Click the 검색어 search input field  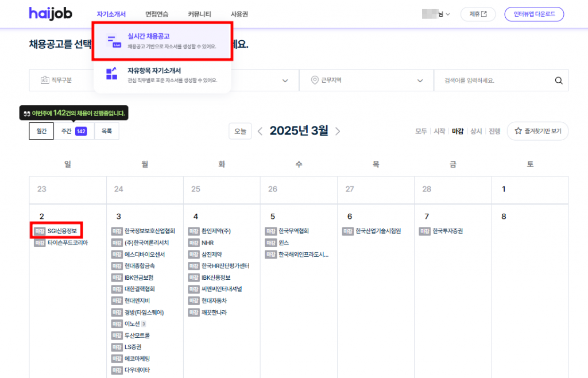494,80
